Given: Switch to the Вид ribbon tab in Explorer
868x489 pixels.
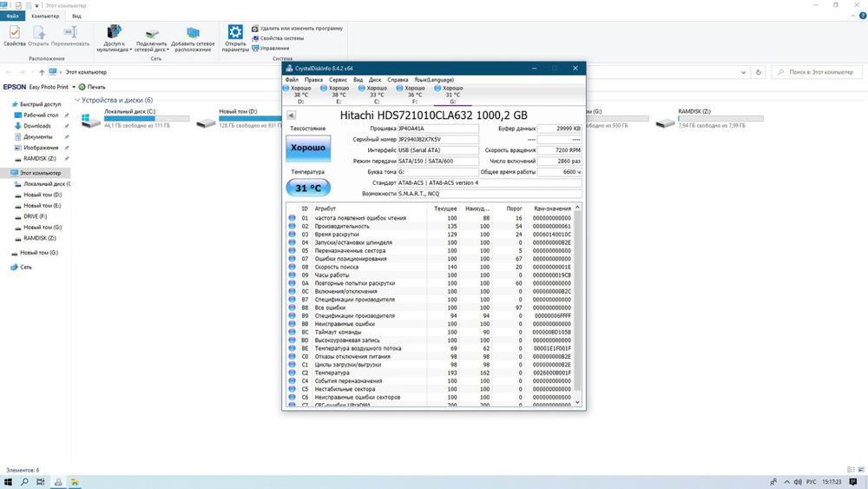Looking at the screenshot, I should coord(76,16).
